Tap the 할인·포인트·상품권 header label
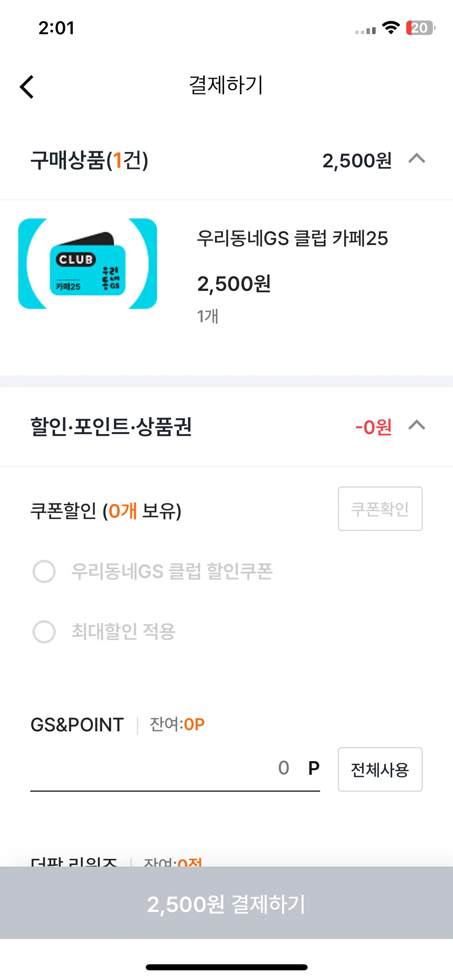453x980 pixels. (x=111, y=426)
